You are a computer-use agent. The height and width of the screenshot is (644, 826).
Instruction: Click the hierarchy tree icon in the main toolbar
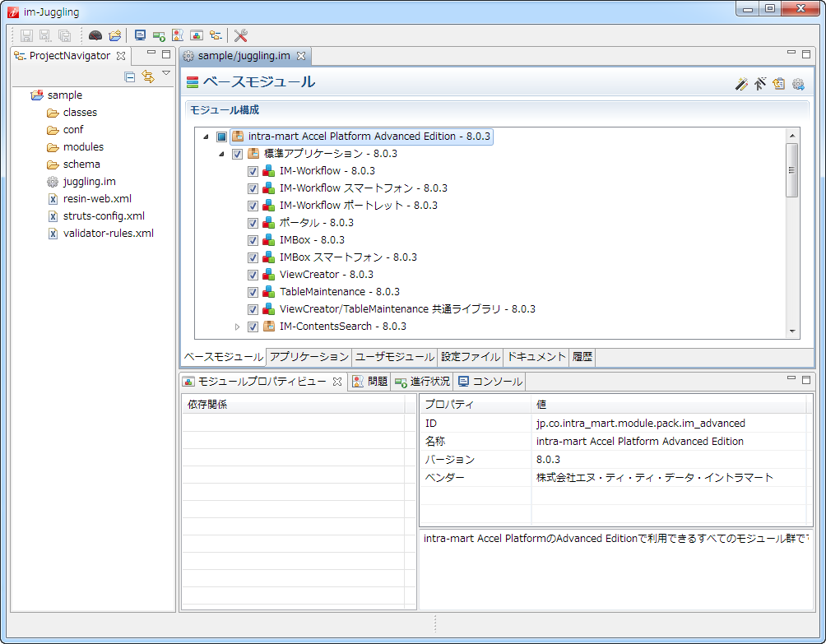coord(216,35)
